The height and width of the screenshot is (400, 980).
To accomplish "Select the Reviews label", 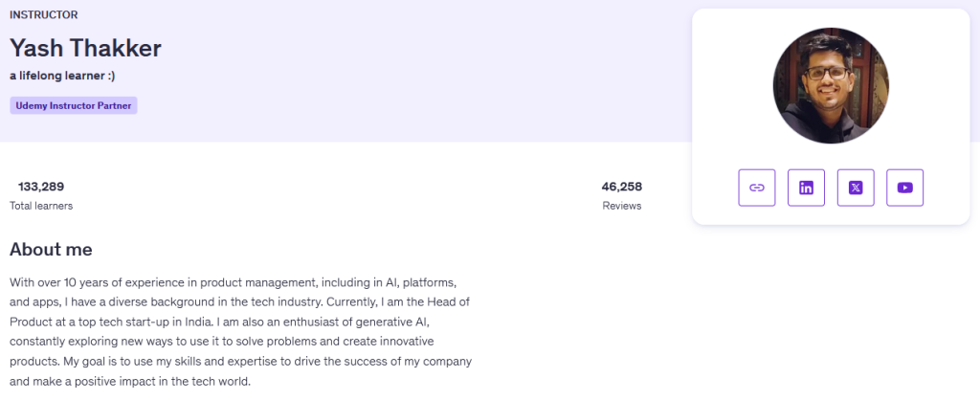I will (x=622, y=206).
